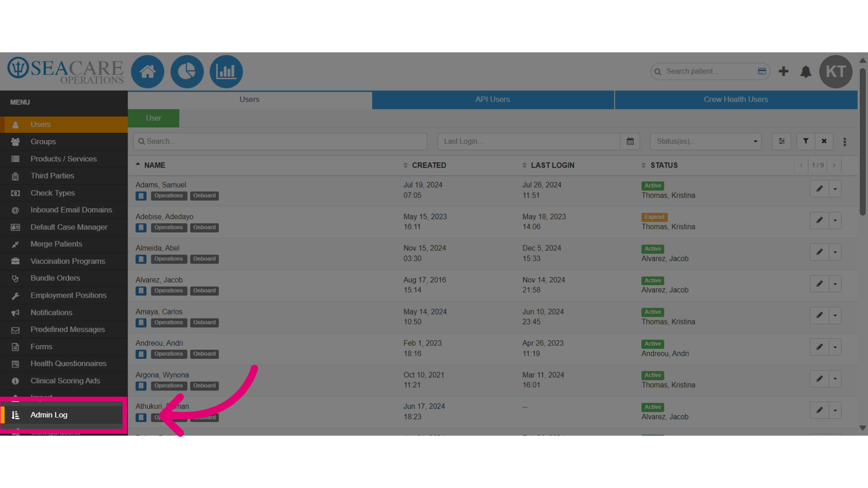Open Employment Positions menu item
This screenshot has height=488, width=868.
coord(64,296)
